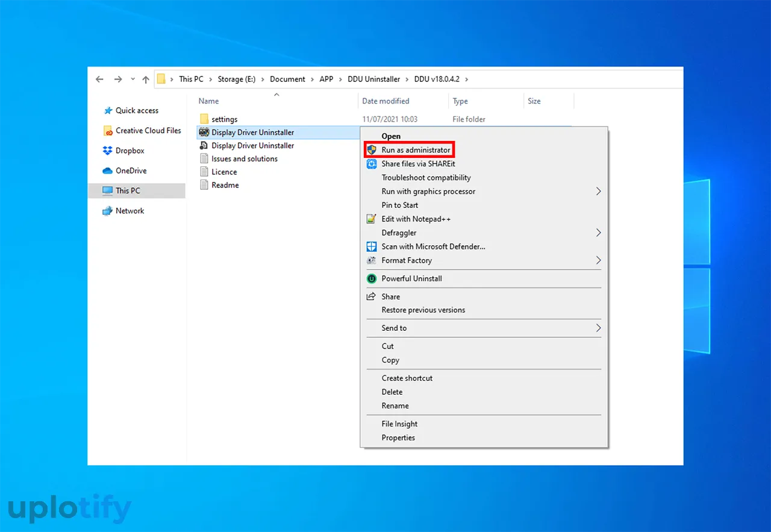Click the Network icon in sidebar
771x532 pixels.
(108, 211)
